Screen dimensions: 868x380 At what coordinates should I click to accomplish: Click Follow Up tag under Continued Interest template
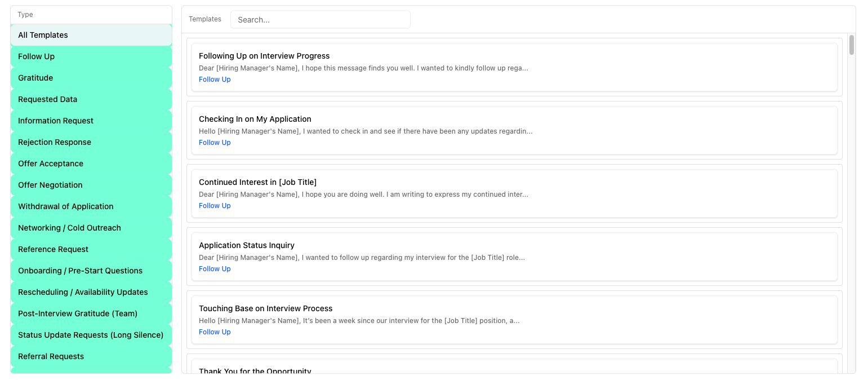[x=215, y=206]
